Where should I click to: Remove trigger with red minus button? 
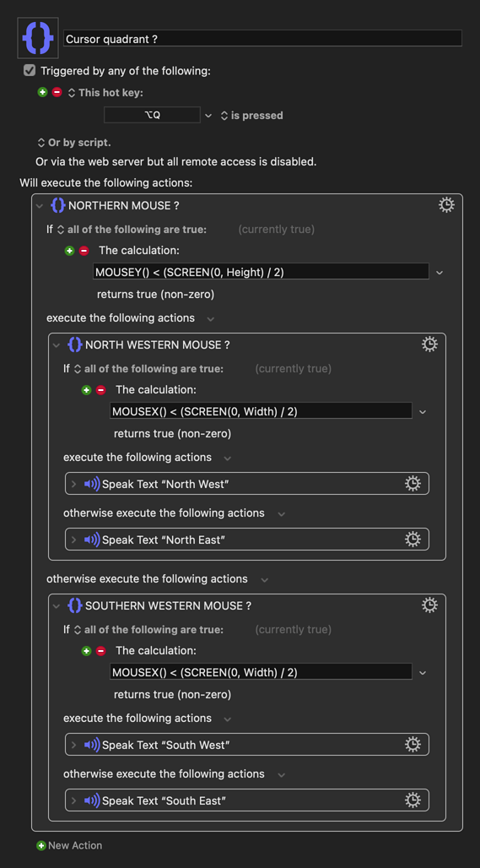pyautogui.click(x=57, y=92)
